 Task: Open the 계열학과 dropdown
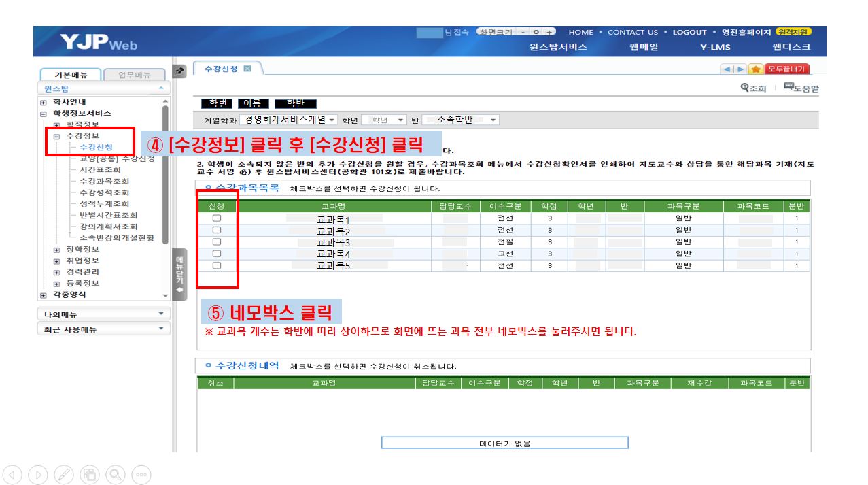point(289,120)
